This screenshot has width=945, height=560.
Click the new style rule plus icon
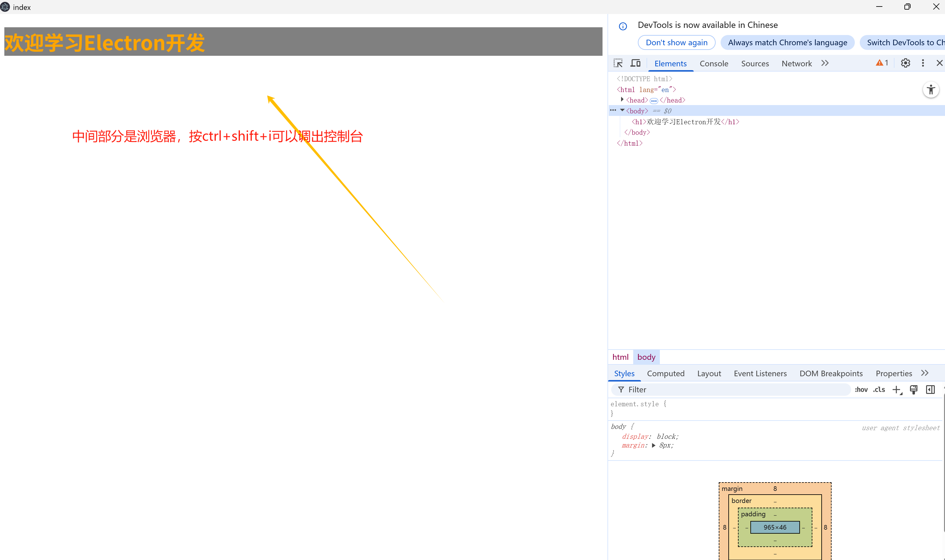(x=896, y=390)
